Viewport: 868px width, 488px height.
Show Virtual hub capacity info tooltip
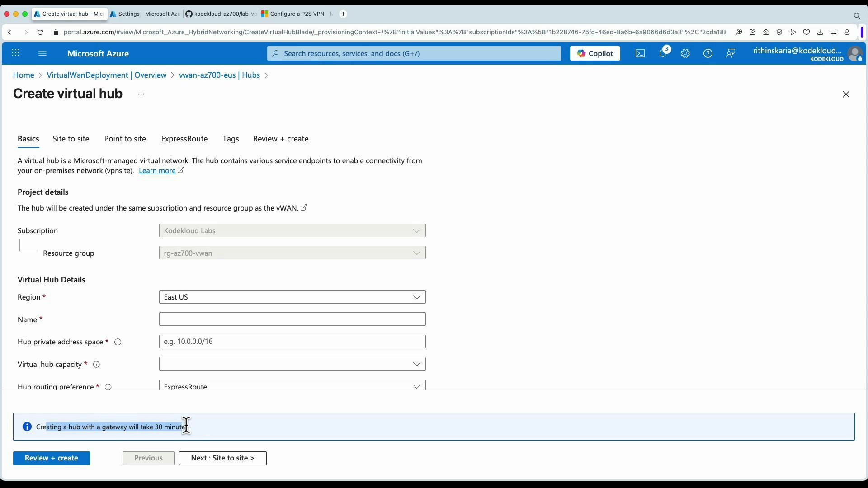pyautogui.click(x=96, y=364)
